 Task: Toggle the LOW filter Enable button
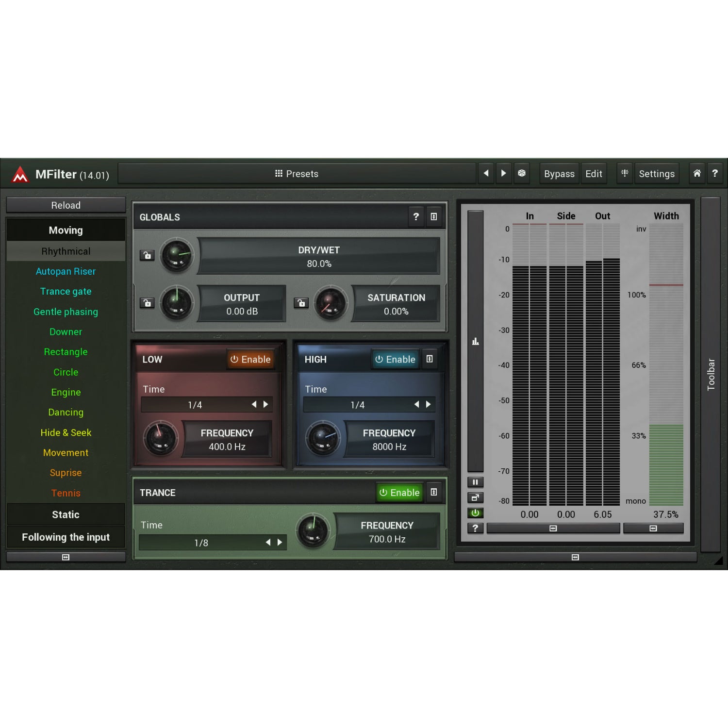250,360
